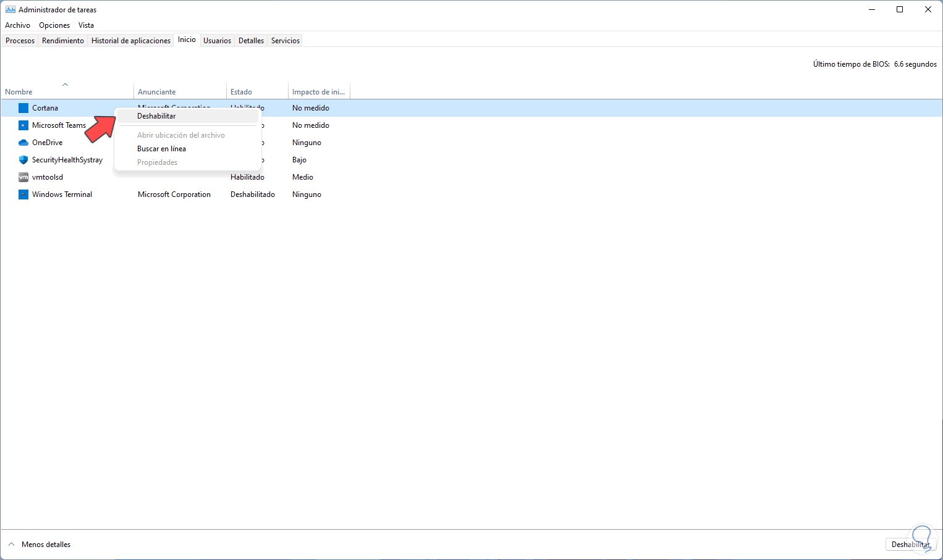Click the Último tiempo de BIOS value
The image size is (943, 560).
[x=915, y=64]
